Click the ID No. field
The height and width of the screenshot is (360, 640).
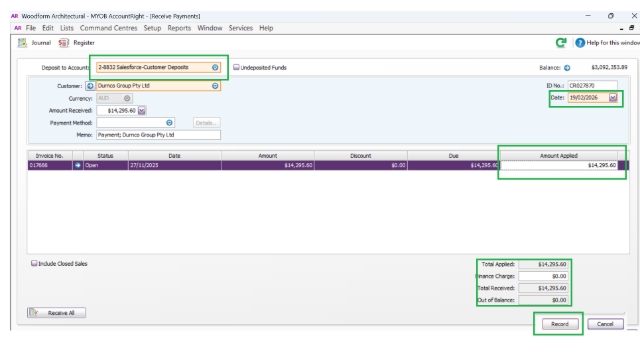point(592,86)
